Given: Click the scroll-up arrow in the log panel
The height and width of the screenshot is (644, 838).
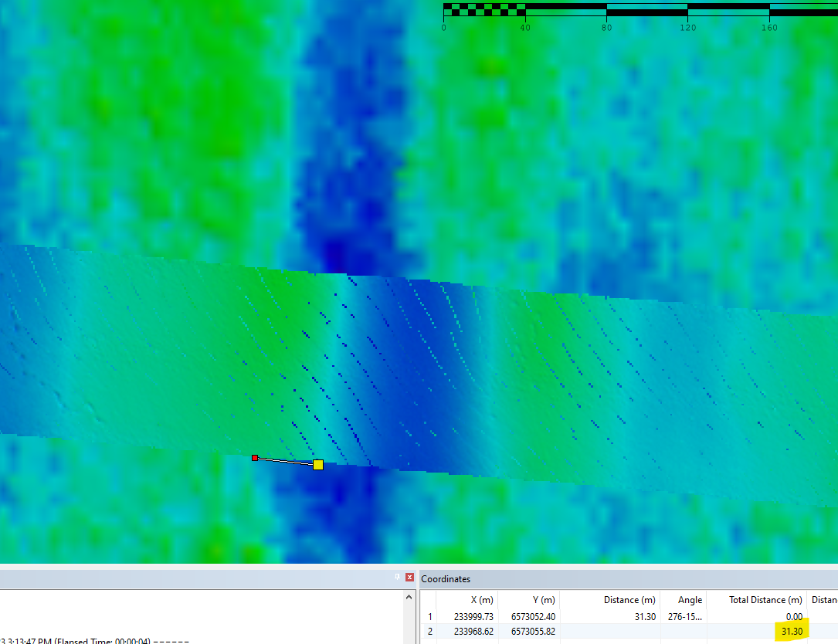Looking at the screenshot, I should click(409, 595).
